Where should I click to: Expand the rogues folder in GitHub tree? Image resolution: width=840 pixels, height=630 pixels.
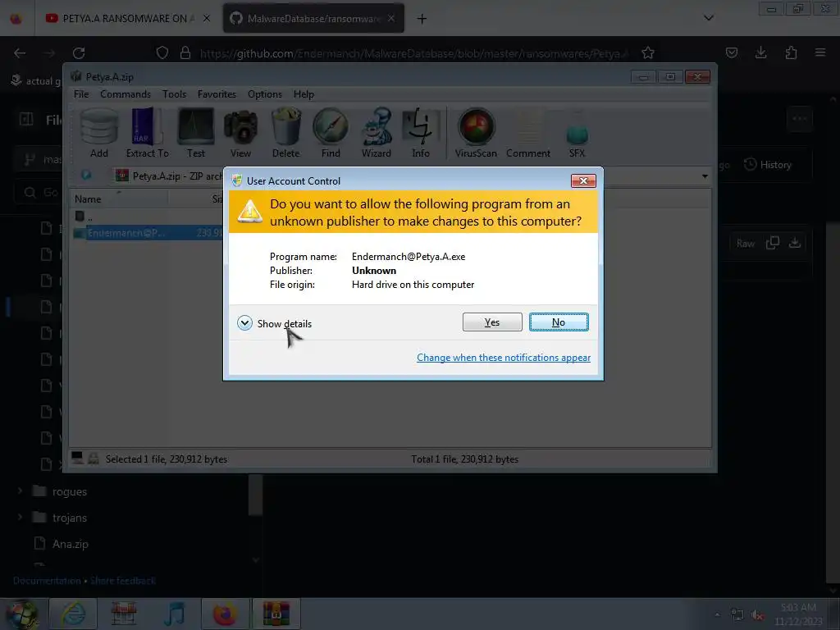20,491
